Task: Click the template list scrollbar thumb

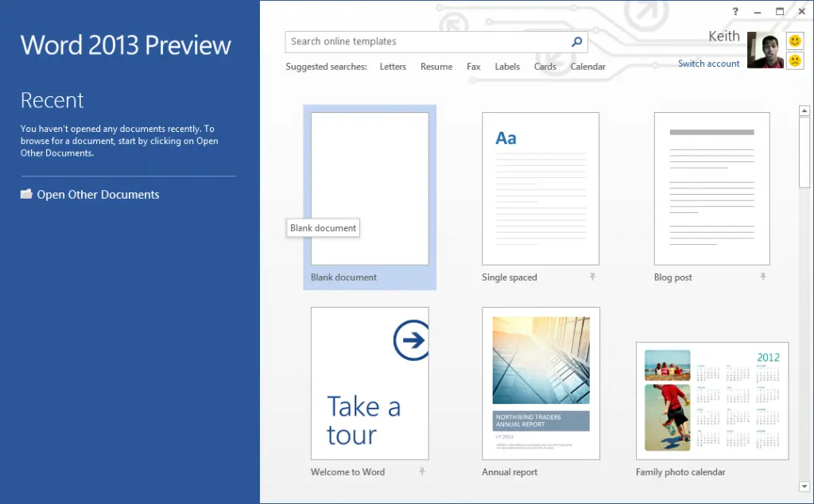Action: [804, 152]
